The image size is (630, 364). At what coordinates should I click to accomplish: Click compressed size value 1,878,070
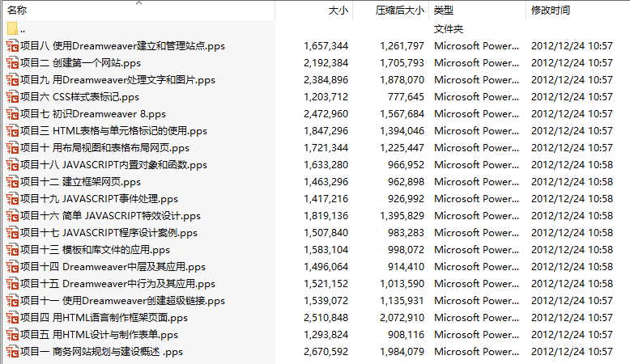[x=402, y=80]
